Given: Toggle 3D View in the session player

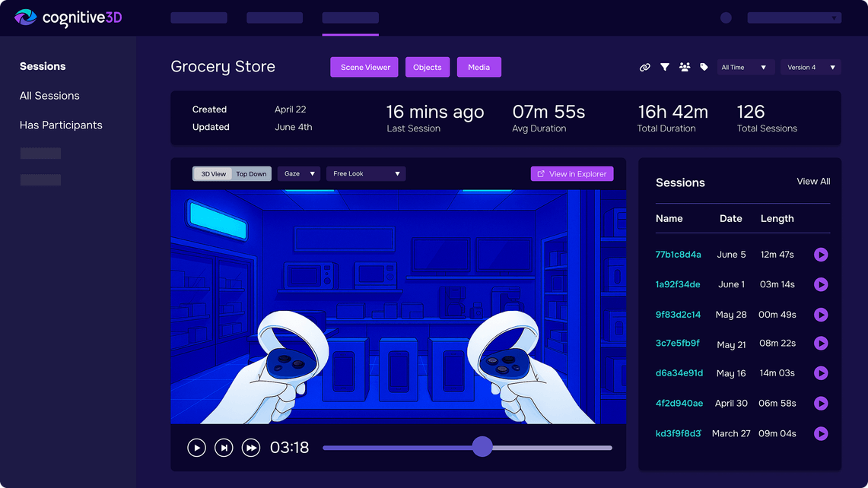Looking at the screenshot, I should (211, 173).
